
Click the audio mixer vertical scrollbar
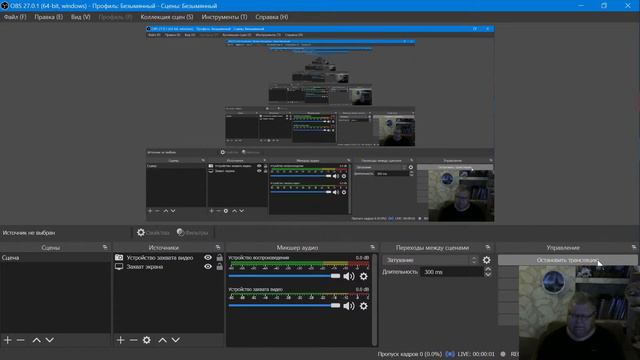[x=375, y=300]
